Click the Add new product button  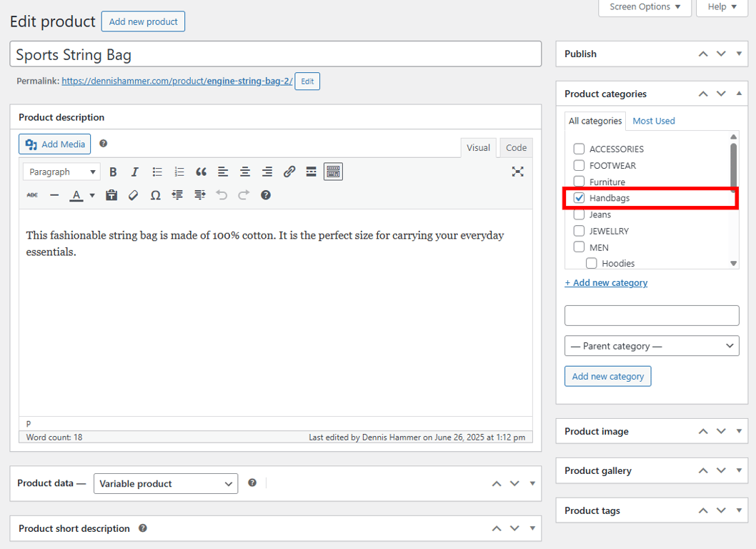pyautogui.click(x=143, y=21)
